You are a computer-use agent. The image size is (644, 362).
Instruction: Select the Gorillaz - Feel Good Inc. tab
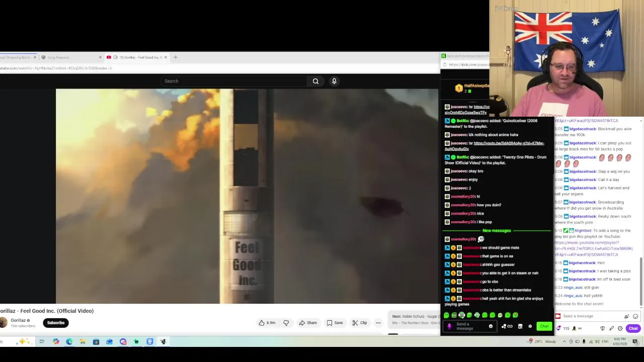coord(137,57)
